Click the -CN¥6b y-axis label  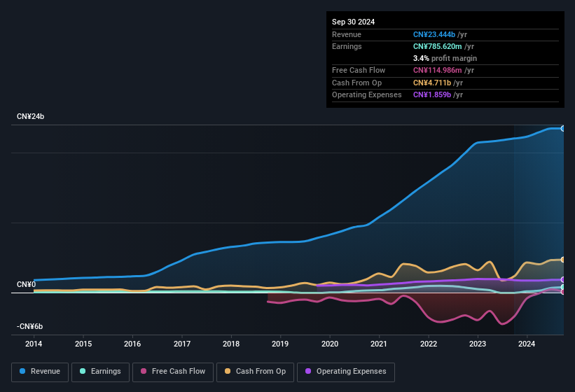tap(29, 326)
